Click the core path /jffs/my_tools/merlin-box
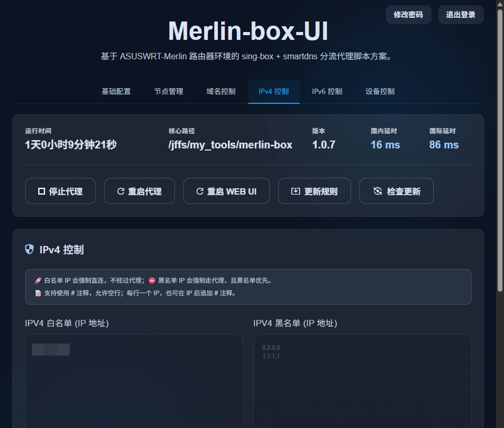The height and width of the screenshot is (428, 504). [x=230, y=145]
